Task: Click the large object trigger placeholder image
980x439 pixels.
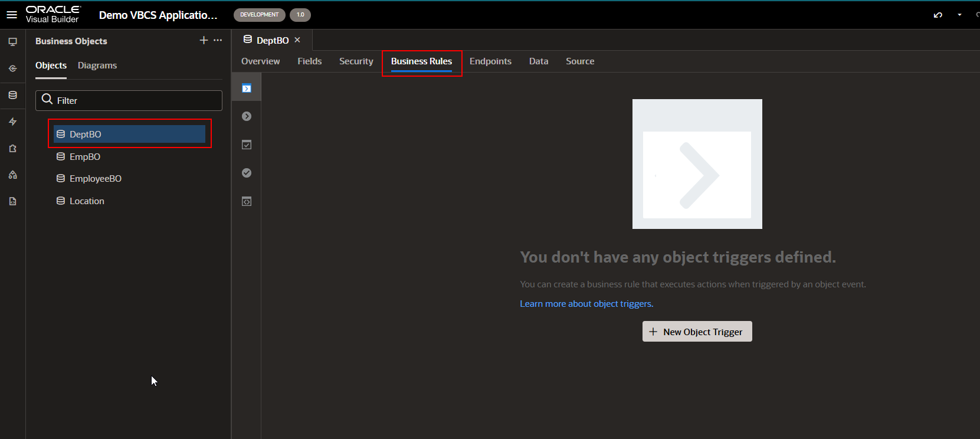Action: (x=697, y=164)
